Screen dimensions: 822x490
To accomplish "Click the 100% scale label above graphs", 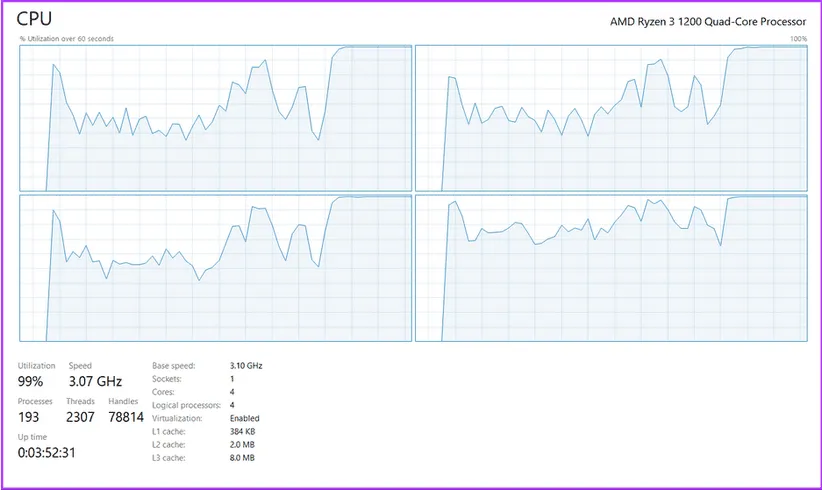I will click(798, 39).
